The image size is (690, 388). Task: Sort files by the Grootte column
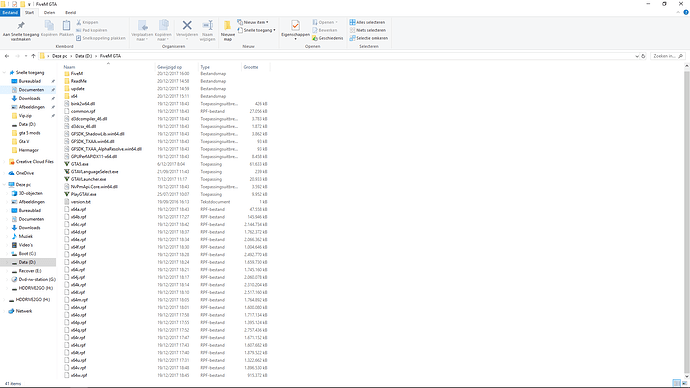click(251, 67)
